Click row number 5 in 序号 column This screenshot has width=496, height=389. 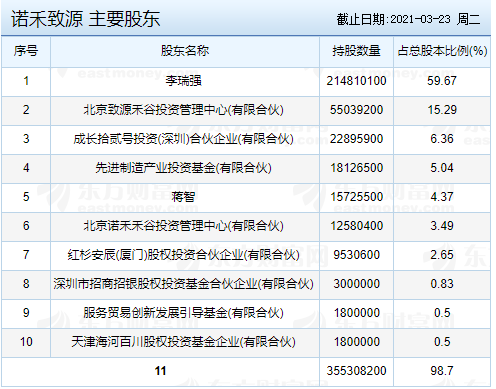coord(26,197)
